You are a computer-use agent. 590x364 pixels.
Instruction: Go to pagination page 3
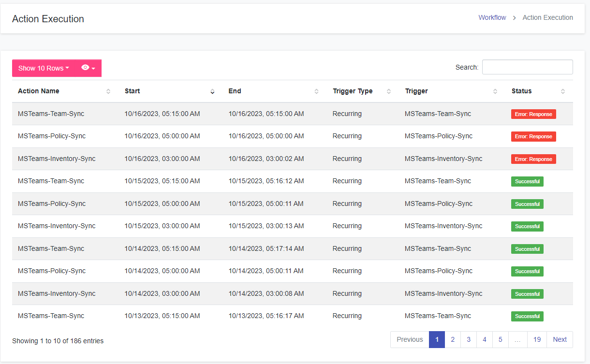pyautogui.click(x=469, y=339)
